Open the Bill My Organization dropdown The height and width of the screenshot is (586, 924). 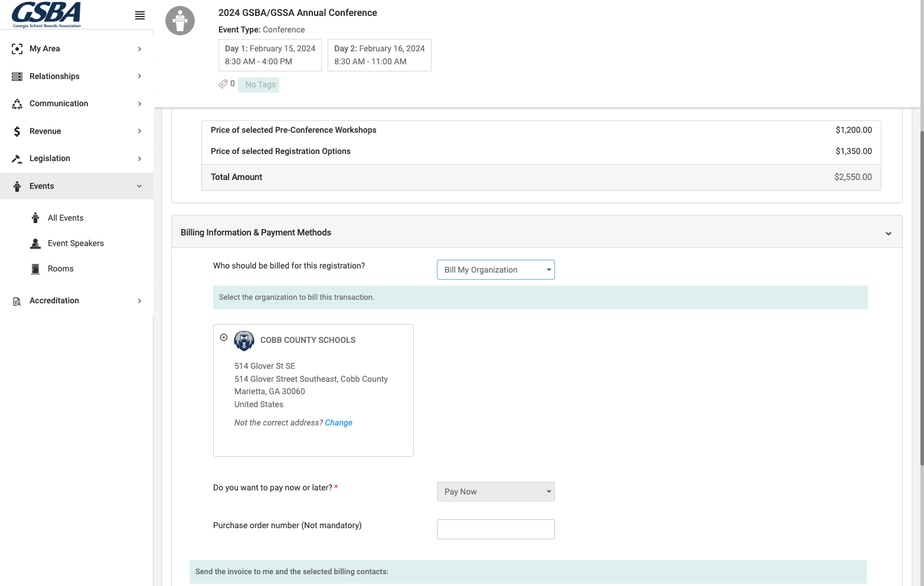point(496,270)
